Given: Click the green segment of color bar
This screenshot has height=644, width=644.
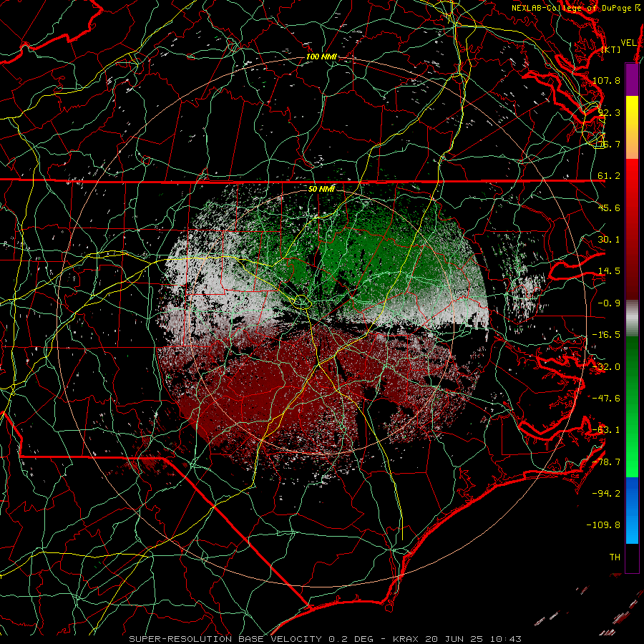Looking at the screenshot, I should pos(632,406).
